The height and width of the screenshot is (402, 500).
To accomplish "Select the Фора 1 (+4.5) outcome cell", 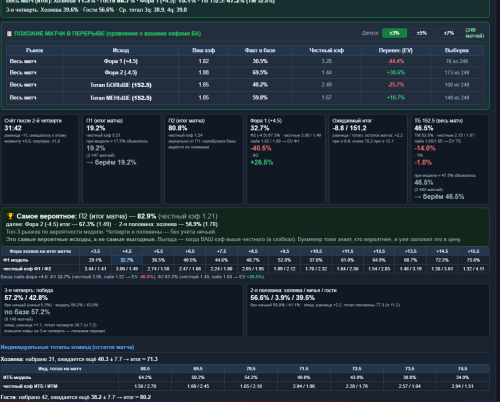I will coord(121,61).
